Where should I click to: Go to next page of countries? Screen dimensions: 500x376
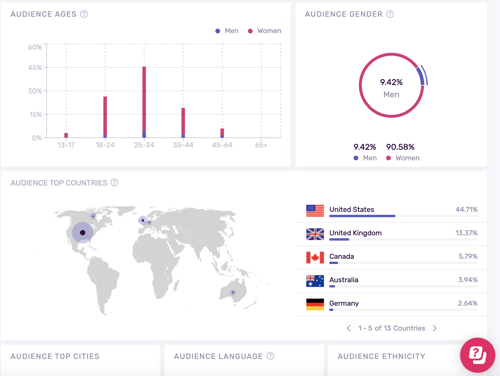point(435,328)
